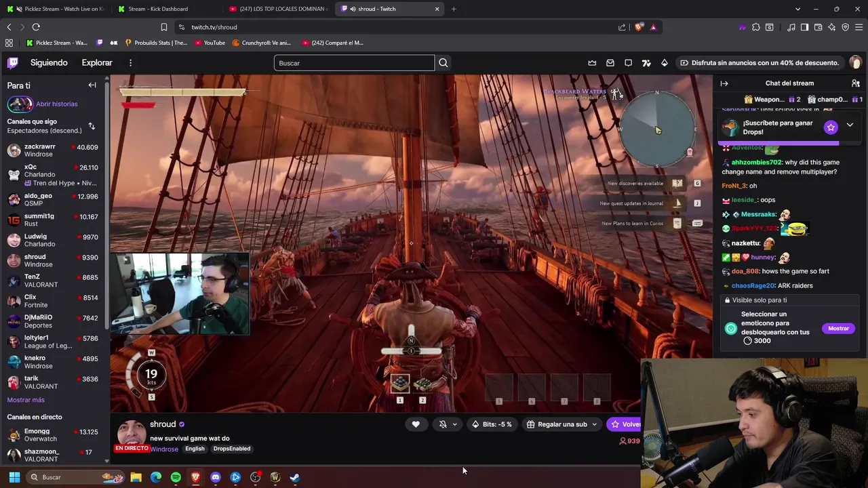Open the Crunchyroll bookmark

[261, 43]
